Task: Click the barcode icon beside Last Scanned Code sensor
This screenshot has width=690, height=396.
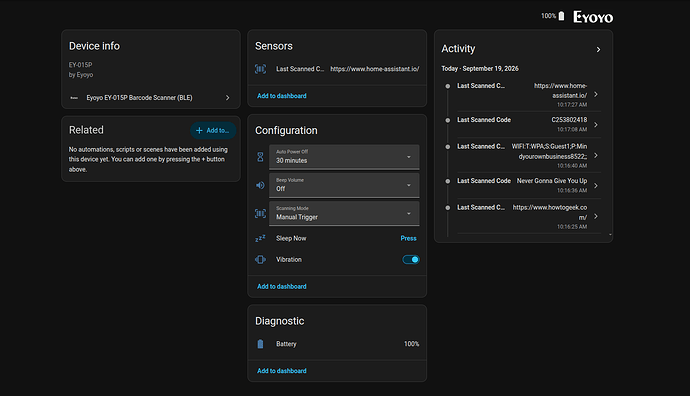Action: coord(260,69)
